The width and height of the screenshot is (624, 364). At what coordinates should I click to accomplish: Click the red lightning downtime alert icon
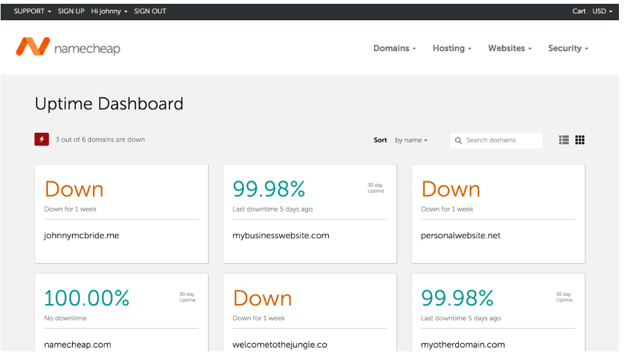(42, 140)
